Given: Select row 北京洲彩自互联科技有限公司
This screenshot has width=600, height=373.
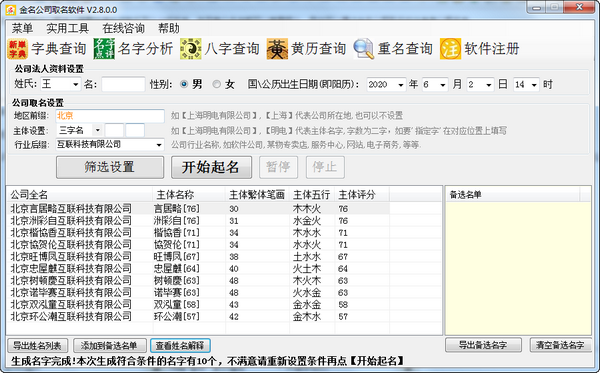Looking at the screenshot, I should pos(198,221).
